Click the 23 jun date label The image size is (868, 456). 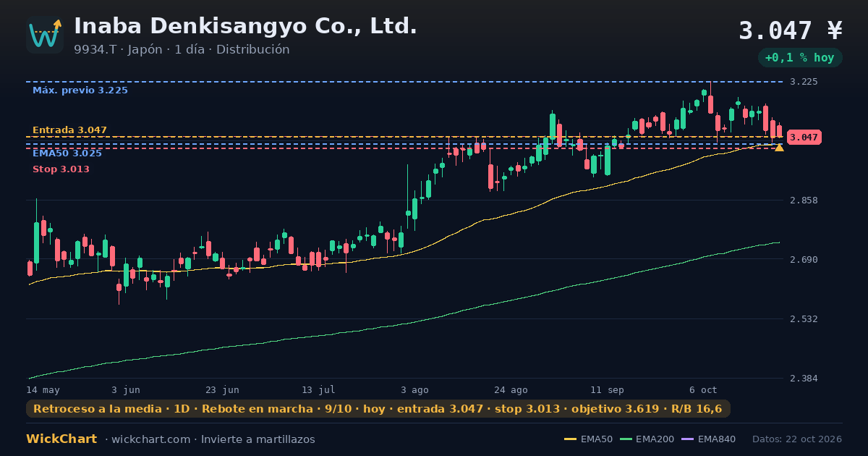222,389
